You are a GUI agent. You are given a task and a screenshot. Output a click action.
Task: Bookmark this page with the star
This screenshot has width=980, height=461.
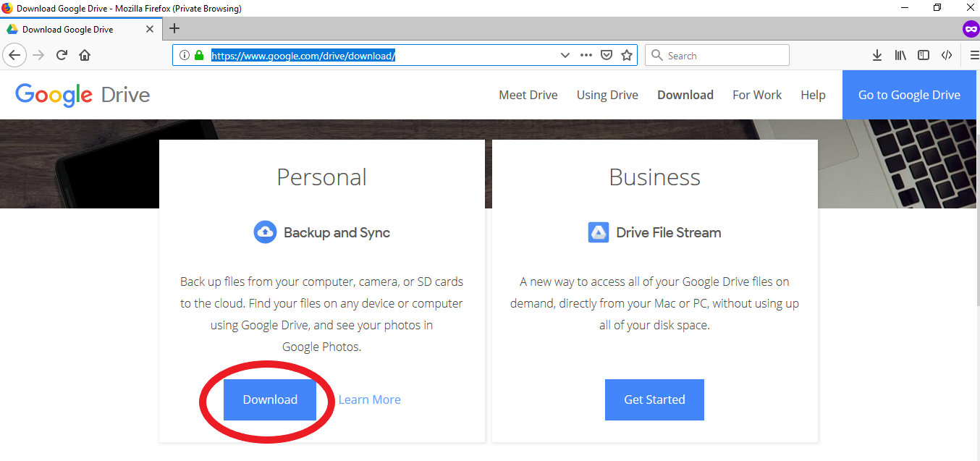[627, 55]
